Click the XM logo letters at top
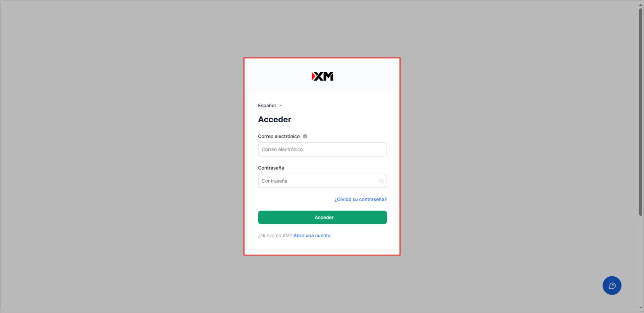 pos(324,76)
